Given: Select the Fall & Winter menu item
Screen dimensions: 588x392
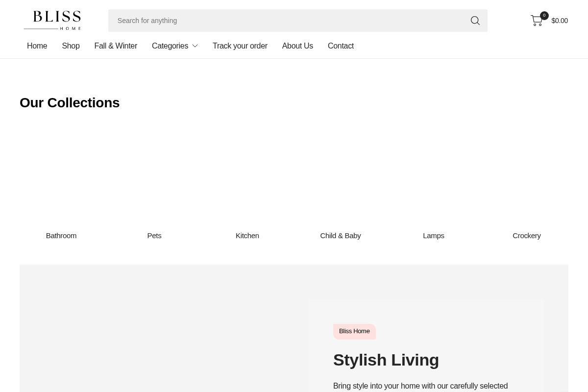Looking at the screenshot, I should click(x=116, y=46).
